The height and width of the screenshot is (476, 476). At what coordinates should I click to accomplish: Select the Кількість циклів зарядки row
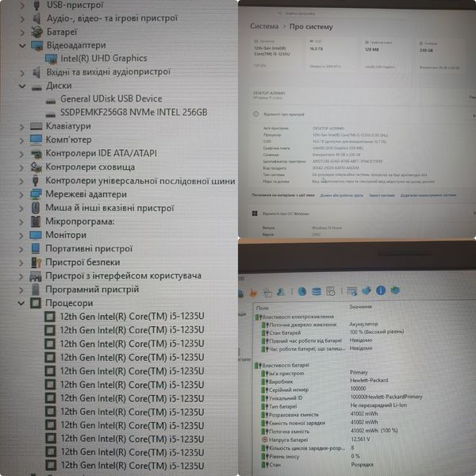click(x=307, y=448)
